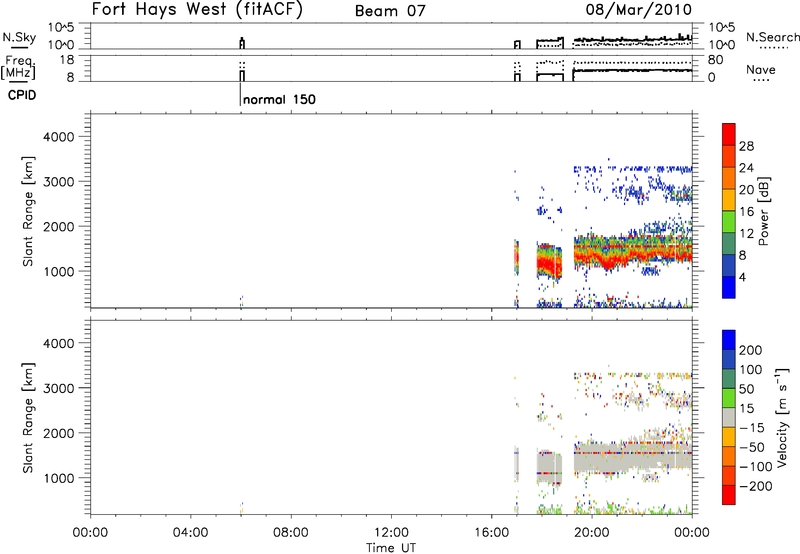Pick the yellow Power segment between 16 and 20
This screenshot has width=800, height=554.
(x=729, y=200)
